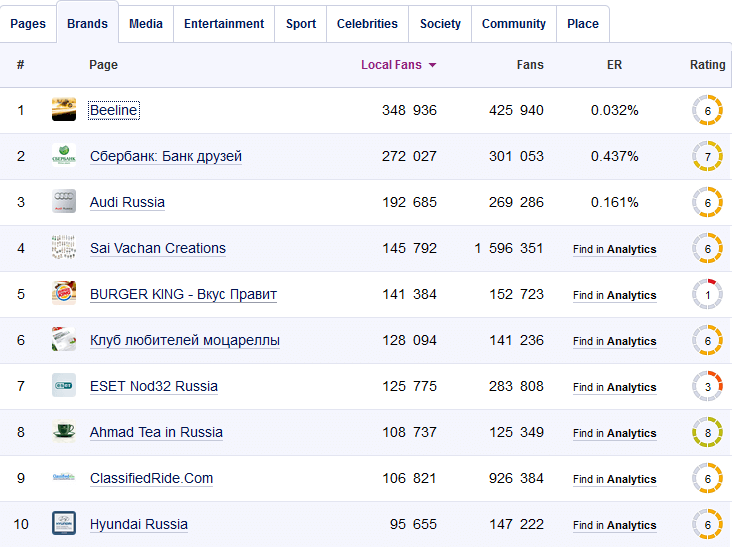Click the Sberbank green logo icon
The height and width of the screenshot is (547, 732).
click(64, 156)
